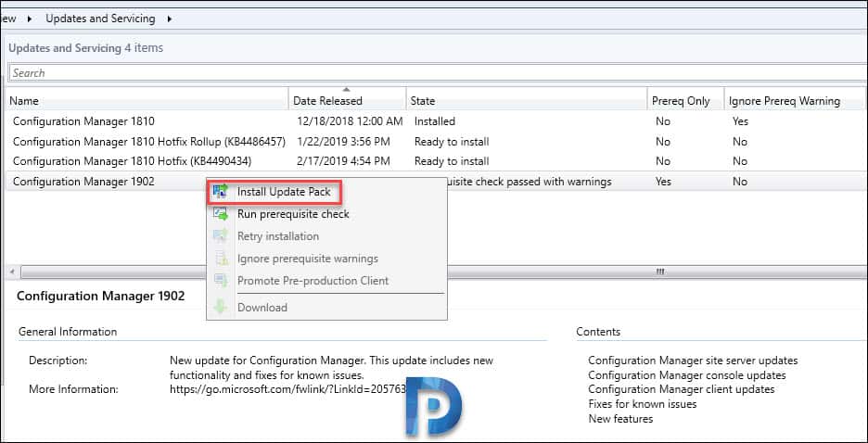
Task: Sort by the State column header
Action: (527, 101)
